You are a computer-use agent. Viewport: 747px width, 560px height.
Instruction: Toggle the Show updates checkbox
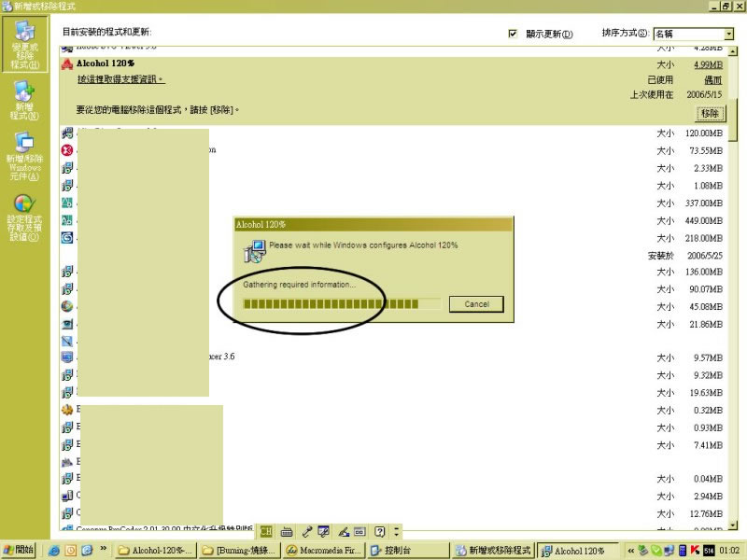tap(513, 34)
